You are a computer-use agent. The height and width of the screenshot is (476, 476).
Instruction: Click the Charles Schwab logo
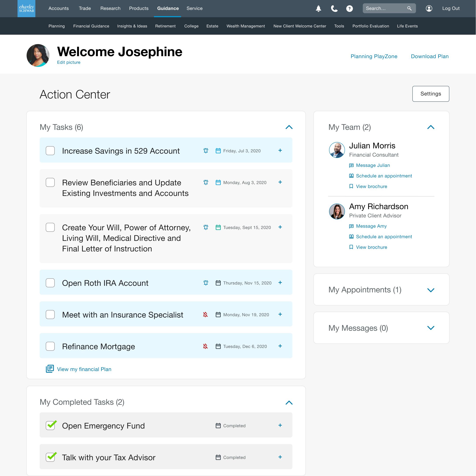(26, 9)
